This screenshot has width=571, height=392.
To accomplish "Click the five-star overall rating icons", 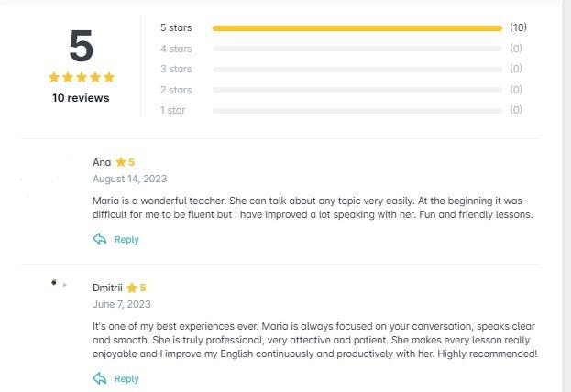I will click(81, 78).
